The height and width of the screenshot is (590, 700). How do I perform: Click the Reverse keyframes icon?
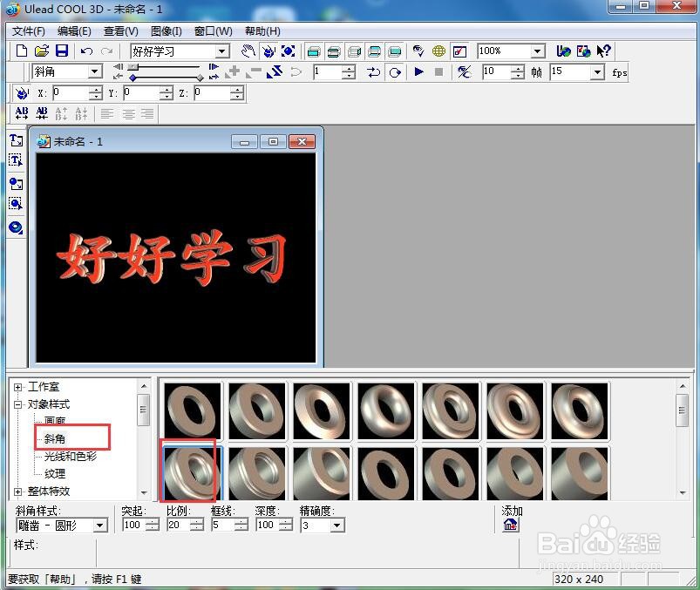tap(274, 71)
